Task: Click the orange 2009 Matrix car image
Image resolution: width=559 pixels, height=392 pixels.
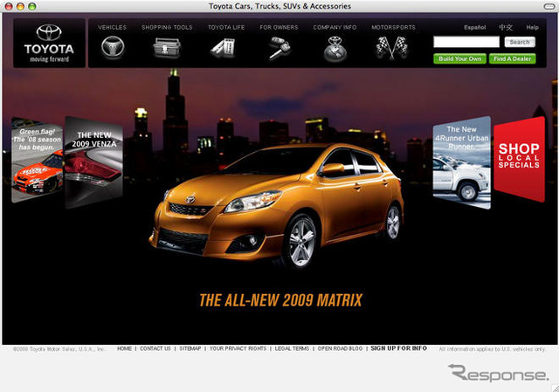Action: [277, 205]
